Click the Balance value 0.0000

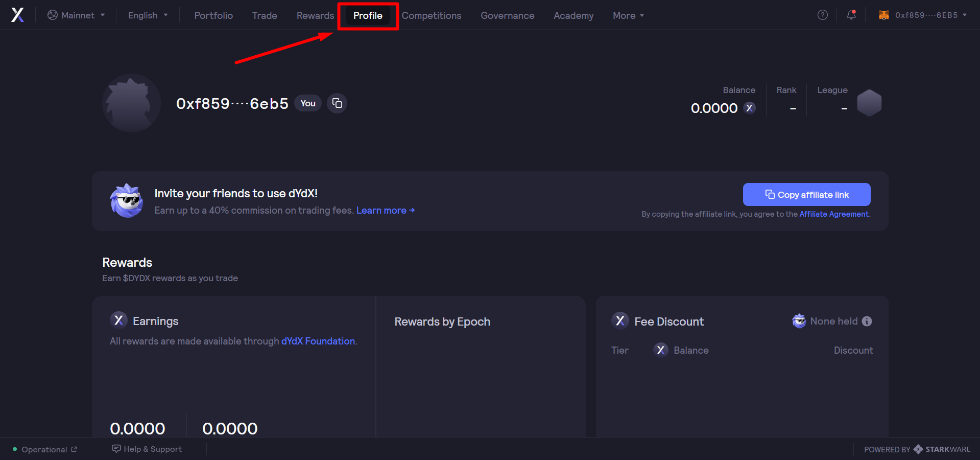(714, 108)
